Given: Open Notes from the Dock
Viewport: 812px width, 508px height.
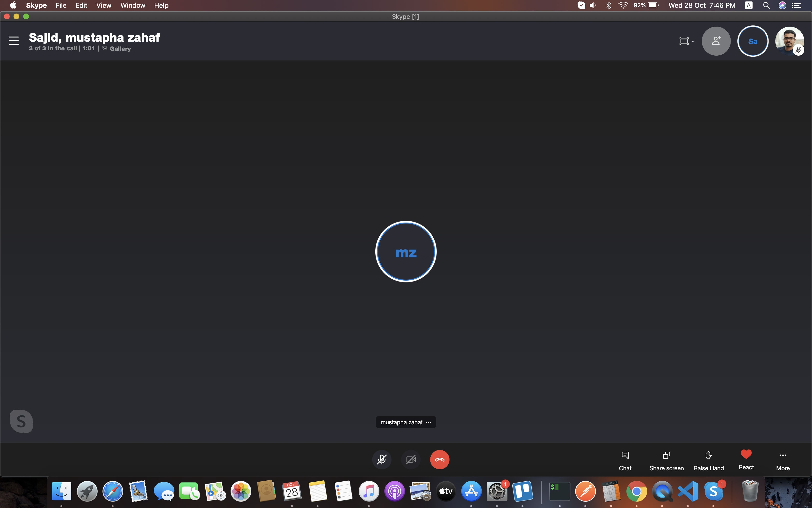Looking at the screenshot, I should (318, 491).
